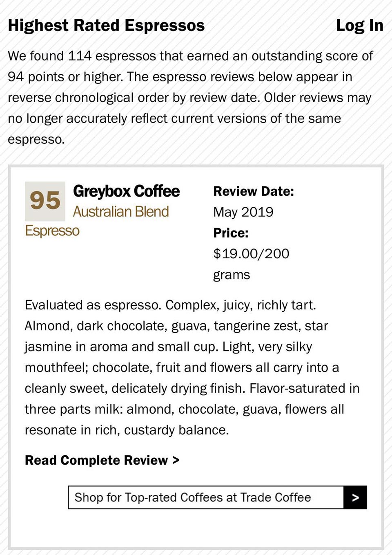
Task: Click the 'cleanly sweet, delicately drying finish' line
Action: pos(192,388)
